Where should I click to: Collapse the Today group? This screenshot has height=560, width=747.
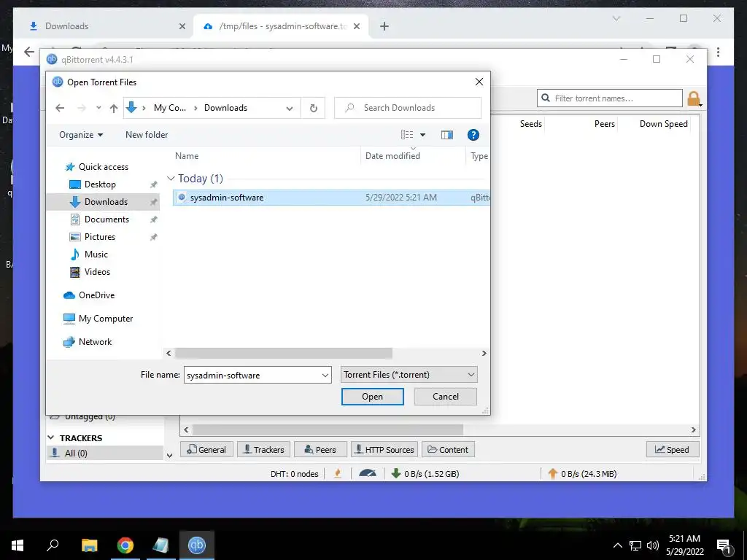click(x=171, y=179)
